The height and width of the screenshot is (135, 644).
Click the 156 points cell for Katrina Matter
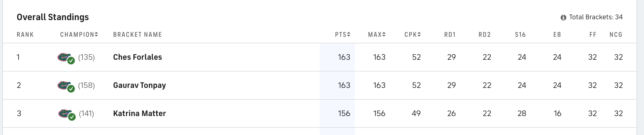[344, 113]
